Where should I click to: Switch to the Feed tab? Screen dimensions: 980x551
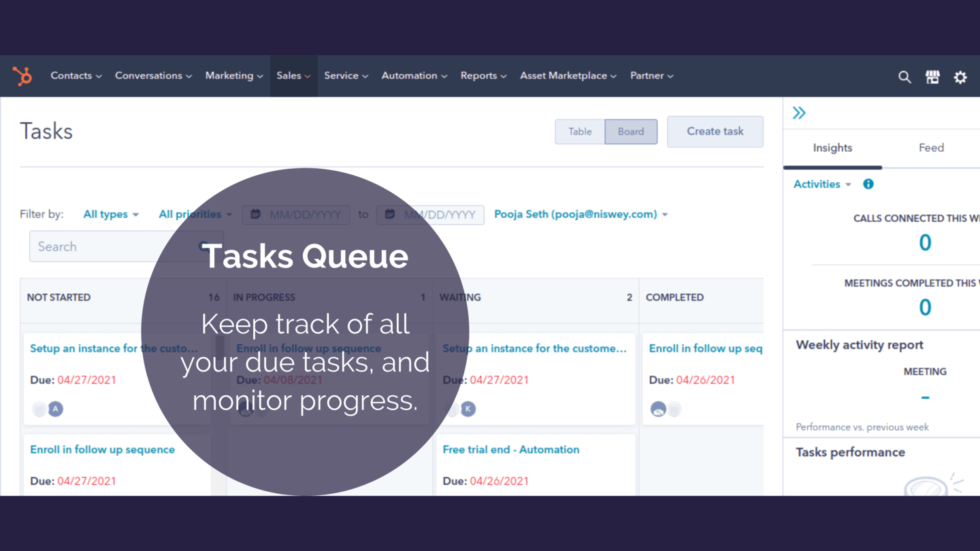931,148
